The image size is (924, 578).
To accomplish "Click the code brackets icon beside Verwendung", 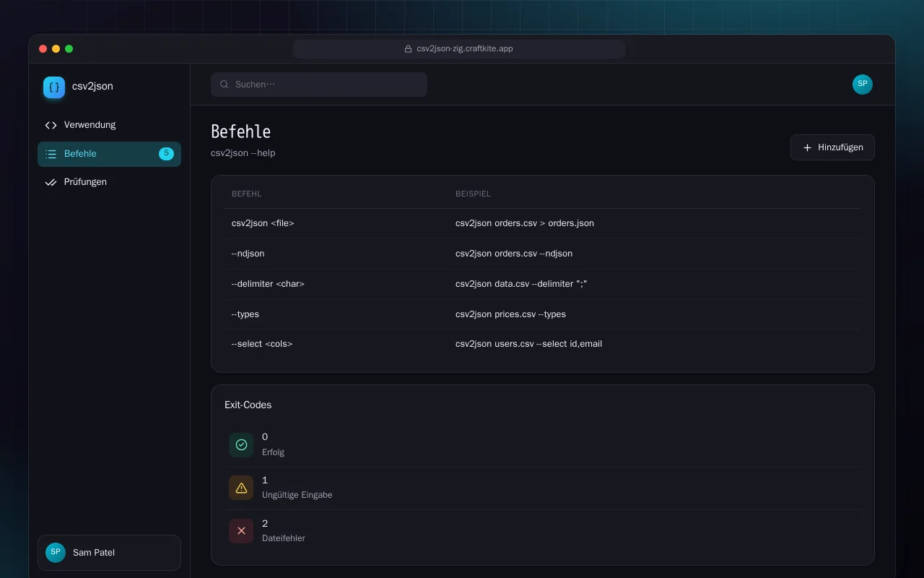I will [x=51, y=125].
